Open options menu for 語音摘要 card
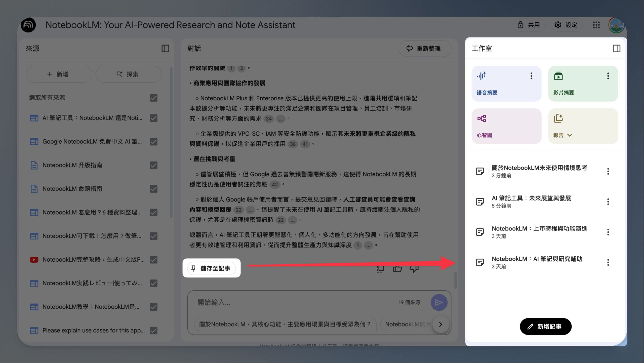Image resolution: width=644 pixels, height=363 pixels. [531, 76]
